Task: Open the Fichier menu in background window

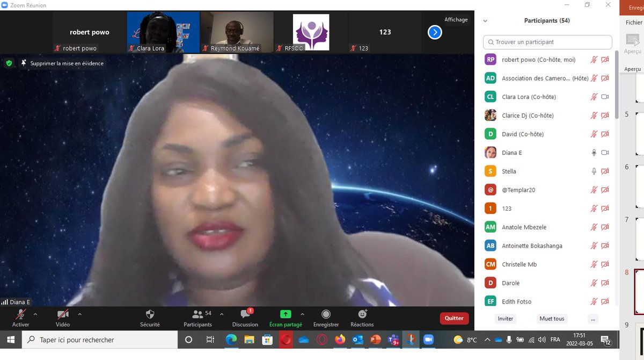Action: [x=634, y=23]
